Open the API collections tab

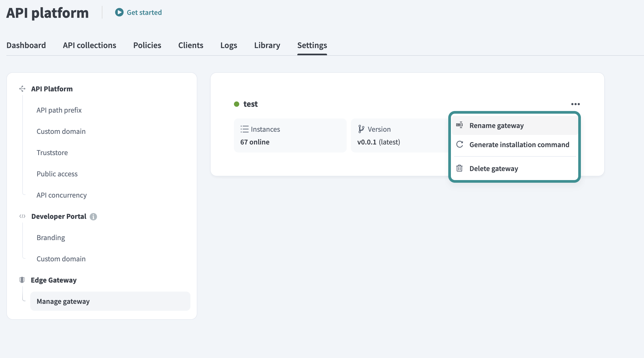pyautogui.click(x=89, y=45)
